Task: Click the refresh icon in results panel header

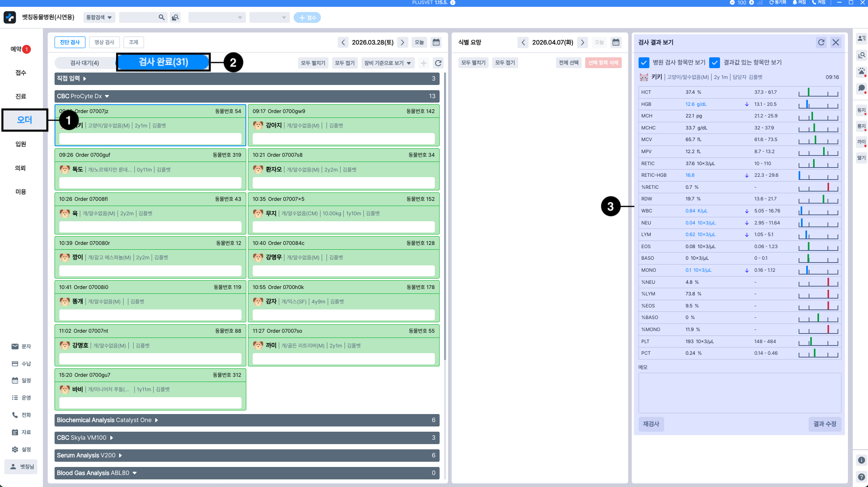Action: point(821,42)
